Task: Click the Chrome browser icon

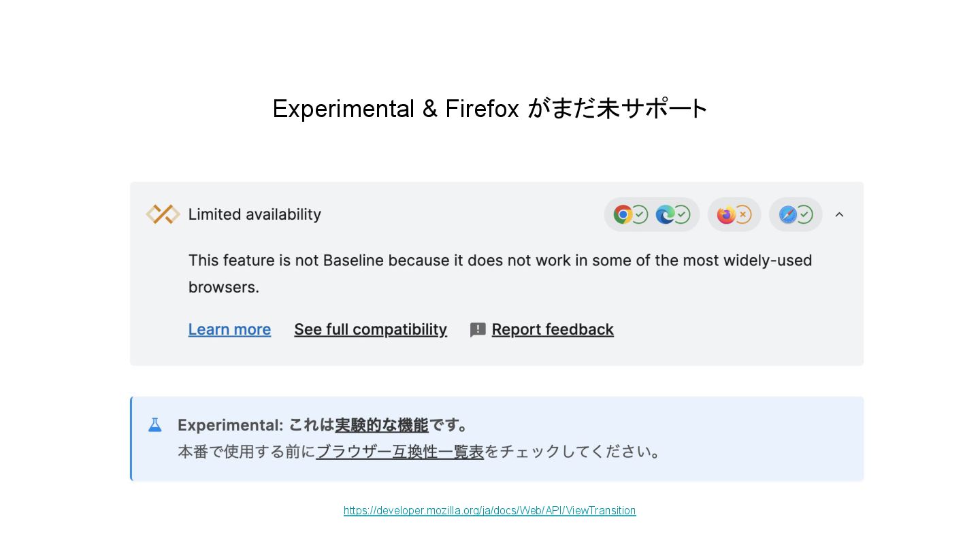Action: coord(623,215)
